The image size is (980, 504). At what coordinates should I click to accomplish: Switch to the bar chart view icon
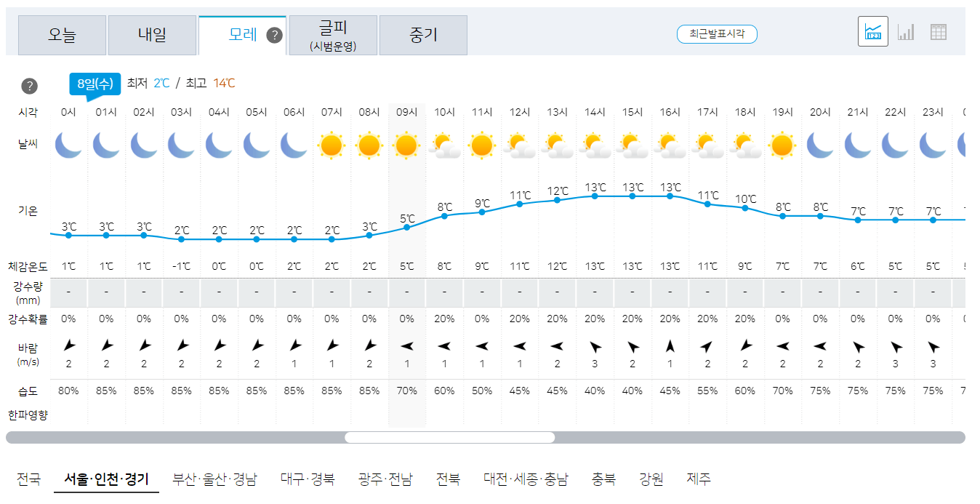tap(906, 31)
